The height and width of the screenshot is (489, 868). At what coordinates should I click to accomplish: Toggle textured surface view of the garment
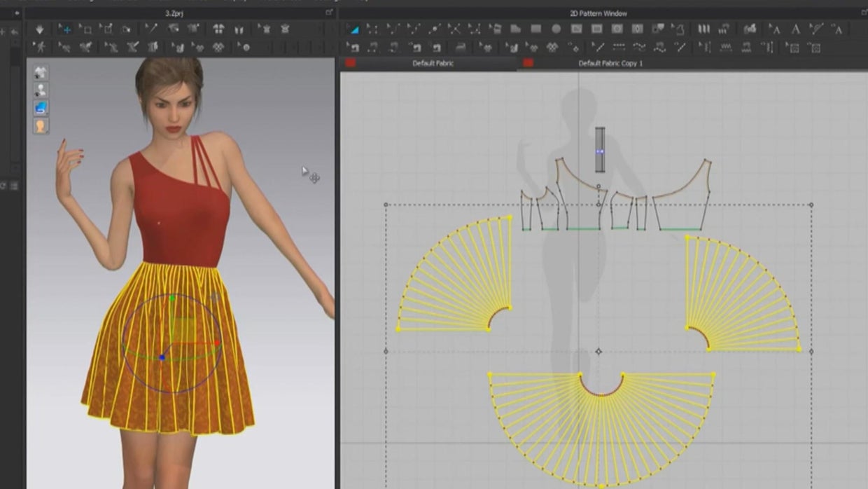(x=41, y=106)
